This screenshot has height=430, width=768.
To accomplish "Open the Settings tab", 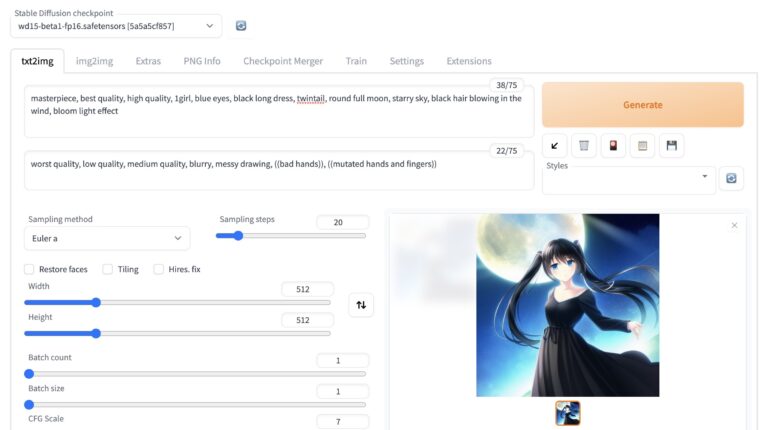I will pyautogui.click(x=407, y=61).
